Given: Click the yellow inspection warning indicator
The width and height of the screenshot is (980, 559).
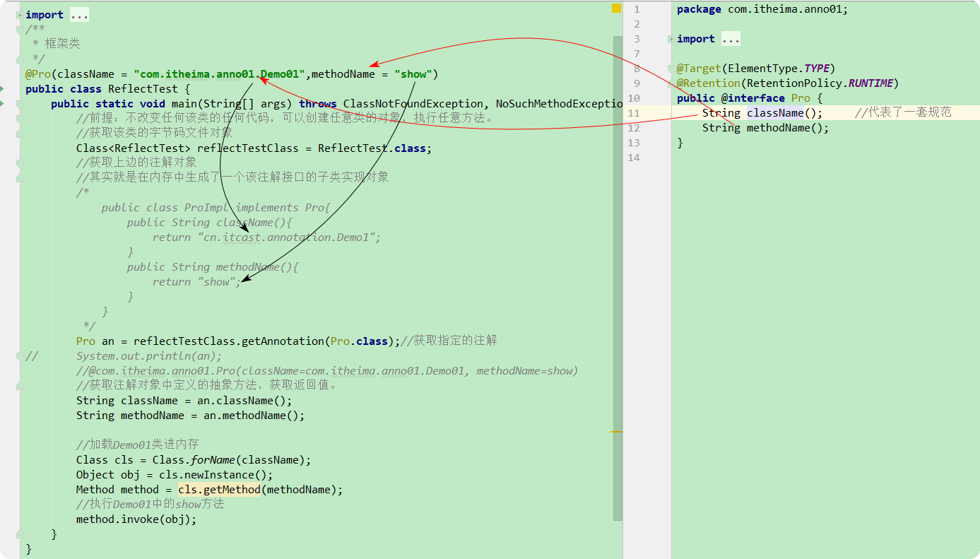Looking at the screenshot, I should point(616,8).
